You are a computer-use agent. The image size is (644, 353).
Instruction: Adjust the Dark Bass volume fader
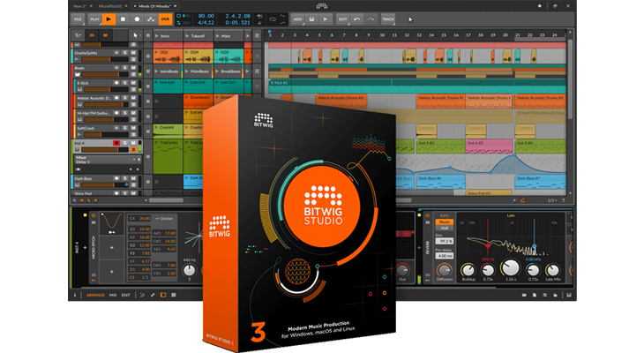tap(105, 185)
